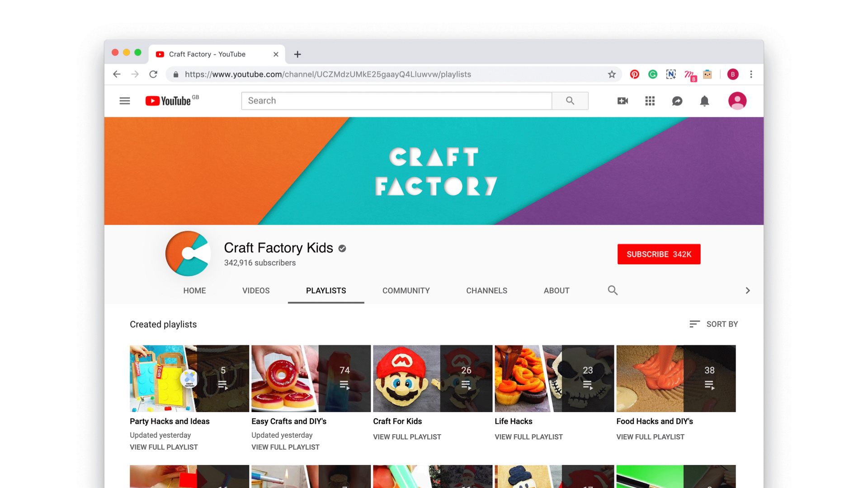Viewport: 868px width, 488px height.
Task: Click the verified badge next to channel name
Action: pyautogui.click(x=342, y=248)
